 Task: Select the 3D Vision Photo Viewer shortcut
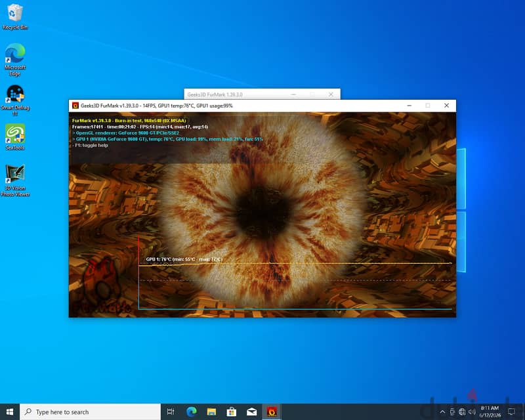pos(15,180)
